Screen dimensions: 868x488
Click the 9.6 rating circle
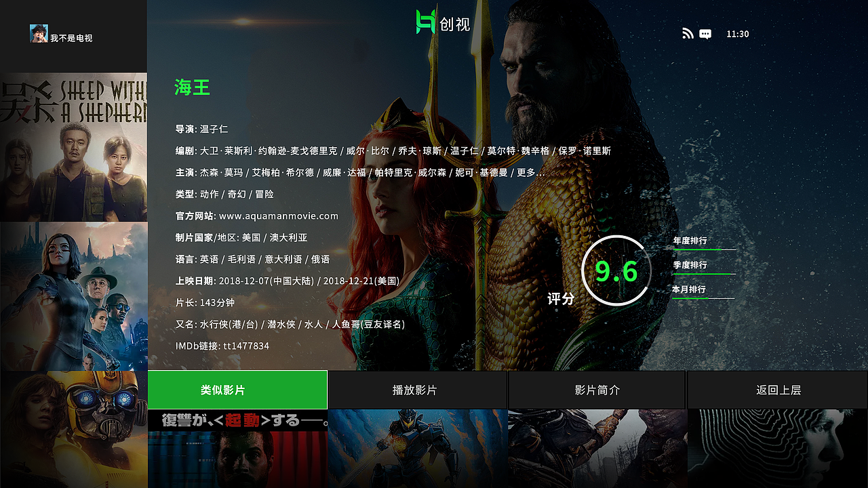coord(616,270)
